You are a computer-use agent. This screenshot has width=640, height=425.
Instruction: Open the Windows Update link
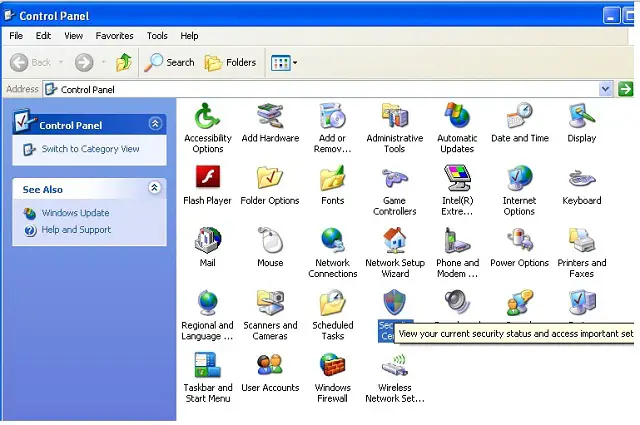(x=75, y=213)
